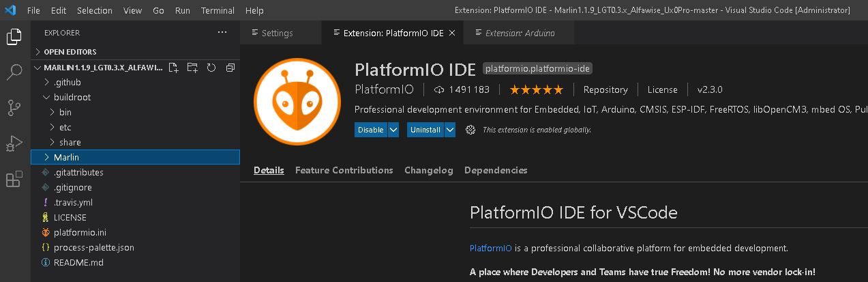Close the Extension: PlatformIO IDE tab
The image size is (868, 282).
[453, 33]
